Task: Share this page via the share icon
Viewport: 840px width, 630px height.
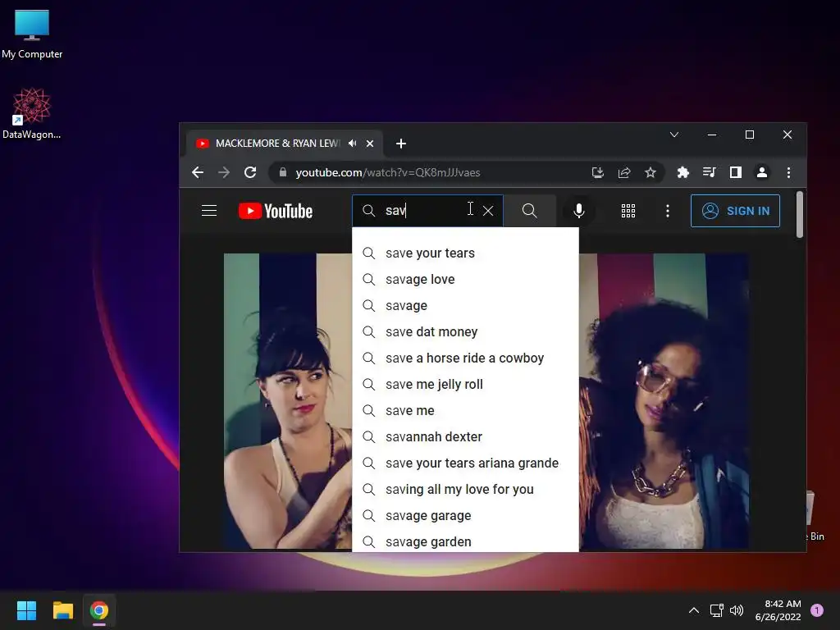Action: click(x=624, y=172)
